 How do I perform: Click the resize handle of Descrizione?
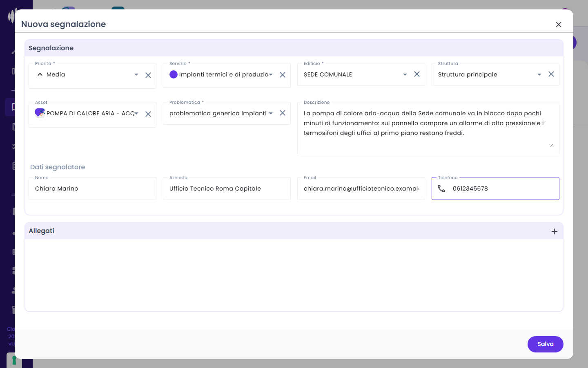[x=551, y=146]
